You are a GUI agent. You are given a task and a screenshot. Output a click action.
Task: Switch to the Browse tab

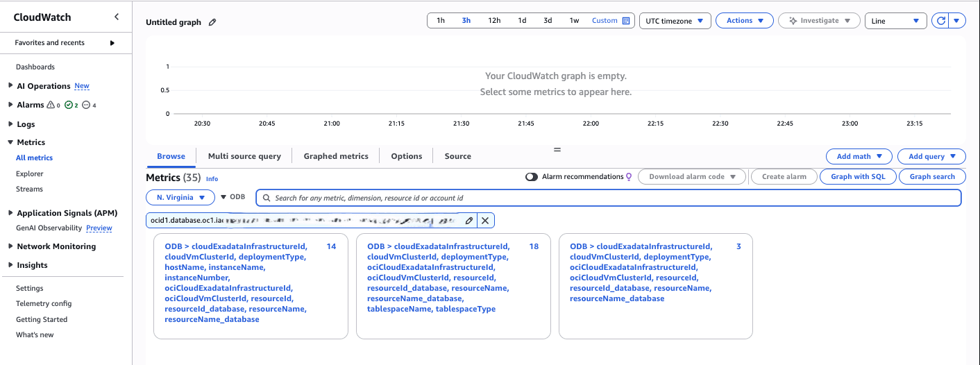[x=171, y=156]
